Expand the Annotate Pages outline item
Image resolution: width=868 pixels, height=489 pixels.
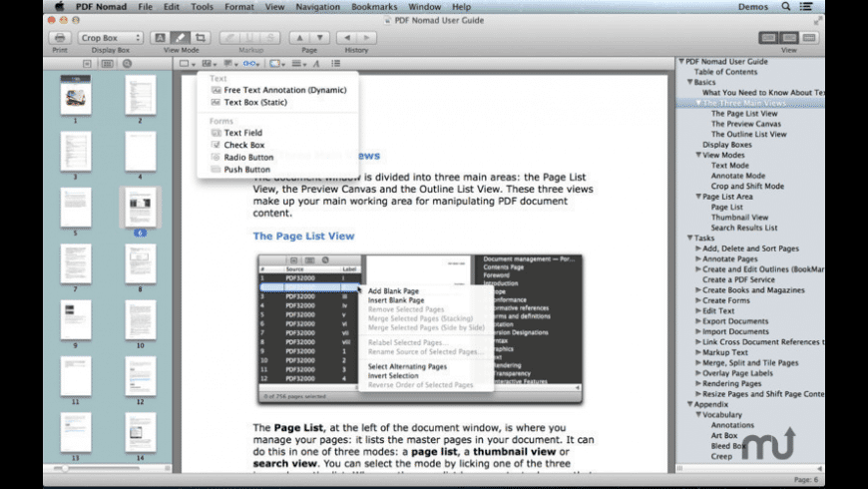pos(698,258)
